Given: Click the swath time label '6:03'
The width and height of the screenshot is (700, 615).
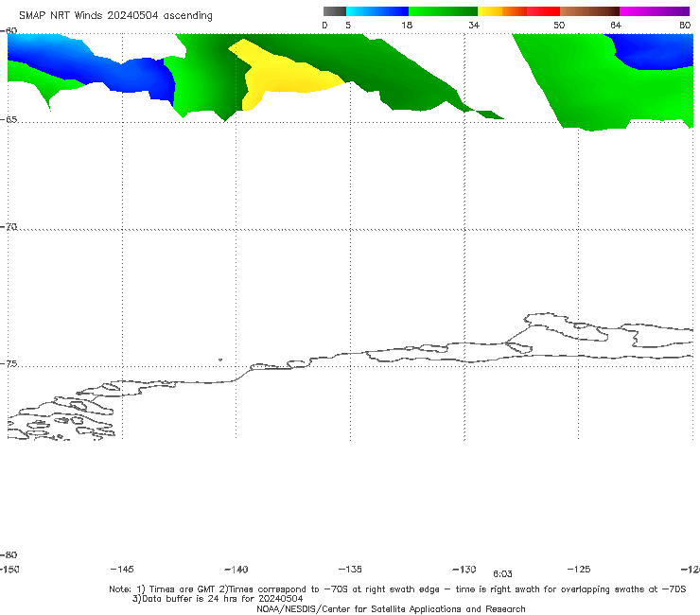Looking at the screenshot, I should tap(502, 574).
